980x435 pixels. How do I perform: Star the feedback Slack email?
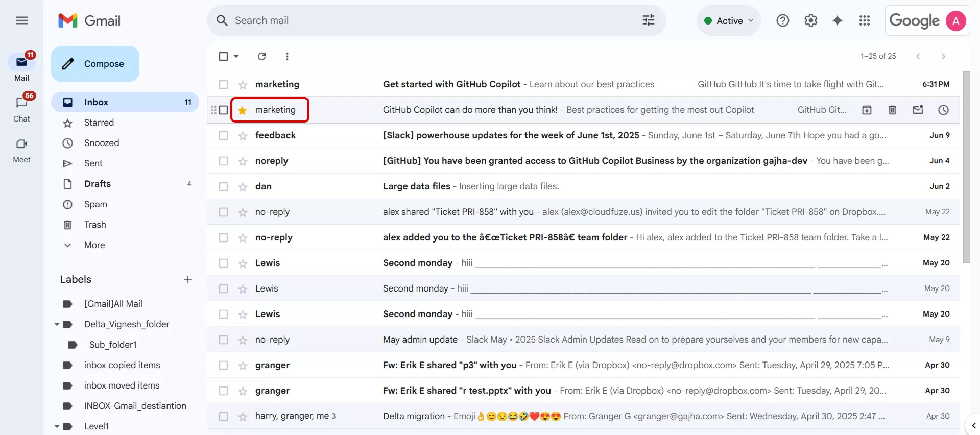point(243,136)
